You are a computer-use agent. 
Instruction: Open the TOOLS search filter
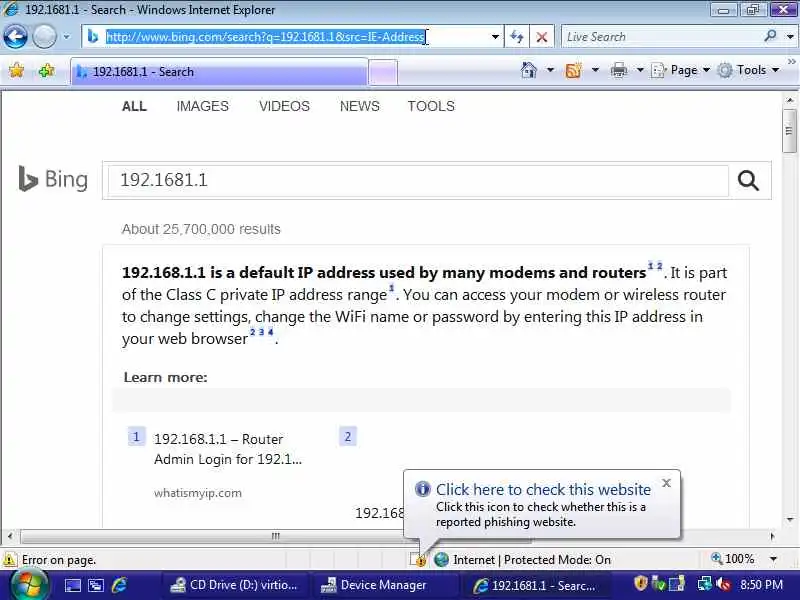pos(431,106)
